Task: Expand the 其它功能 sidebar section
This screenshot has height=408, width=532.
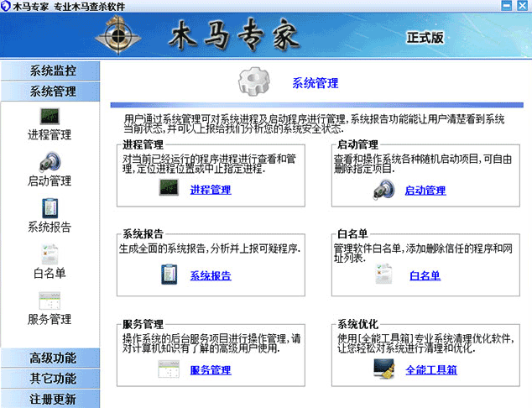Action: click(50, 379)
